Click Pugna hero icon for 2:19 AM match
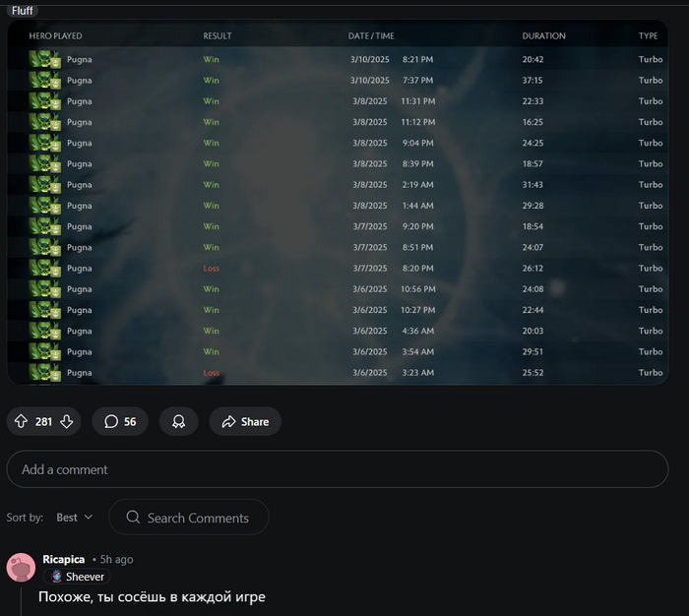 (45, 185)
